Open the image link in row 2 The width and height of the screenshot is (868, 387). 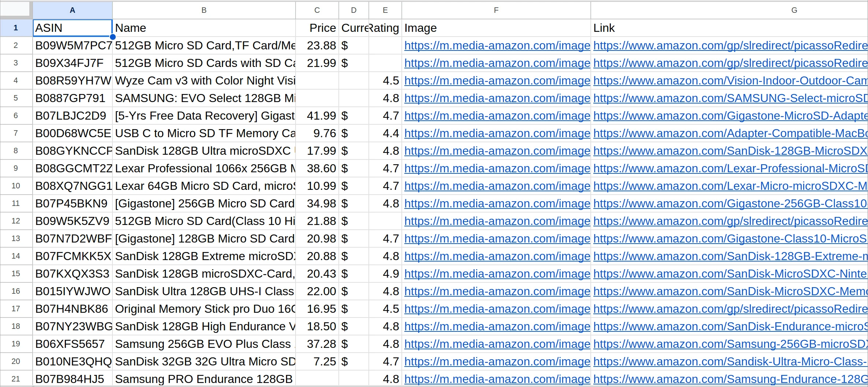click(x=497, y=46)
